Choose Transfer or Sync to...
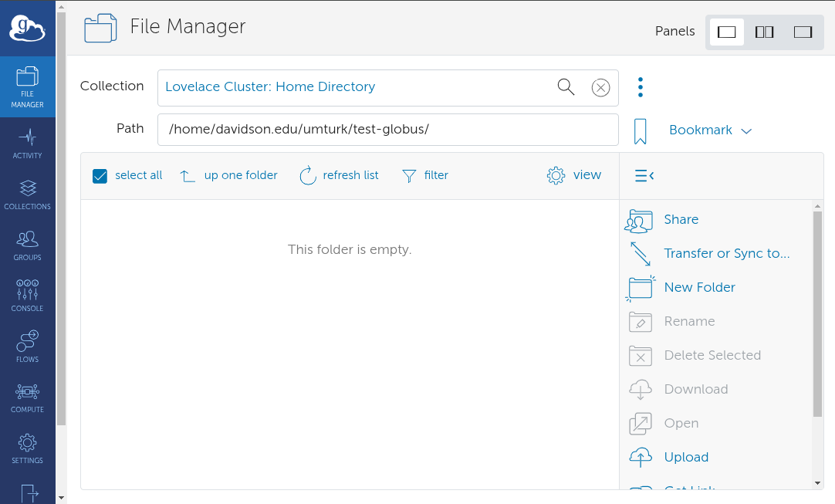The height and width of the screenshot is (504, 835). click(708, 254)
